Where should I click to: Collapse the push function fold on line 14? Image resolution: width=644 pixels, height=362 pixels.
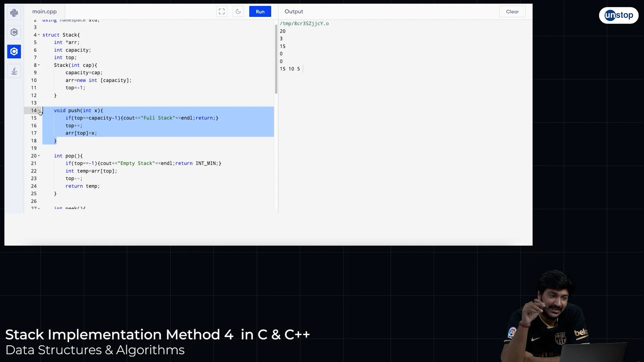[39, 110]
